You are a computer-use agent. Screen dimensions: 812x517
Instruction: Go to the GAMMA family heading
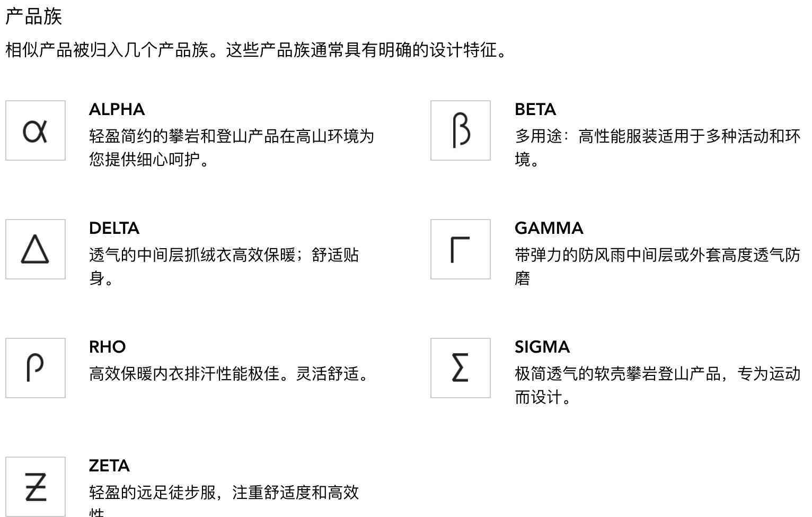[549, 228]
